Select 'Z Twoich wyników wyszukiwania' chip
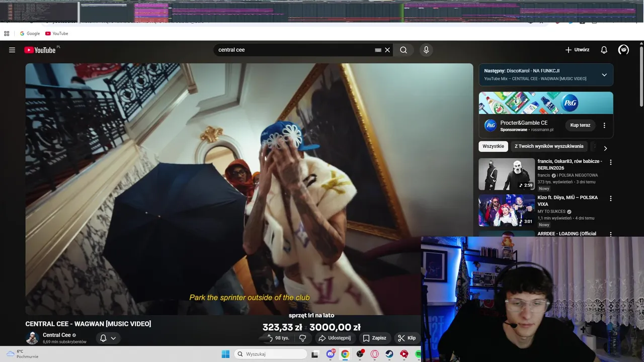 549,146
